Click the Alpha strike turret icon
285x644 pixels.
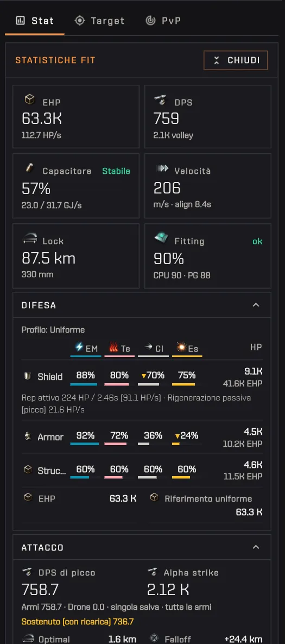point(153,572)
